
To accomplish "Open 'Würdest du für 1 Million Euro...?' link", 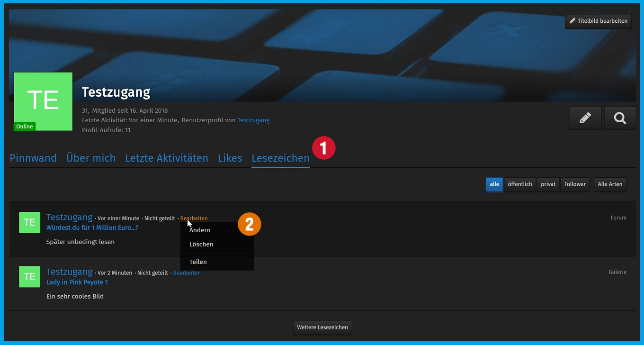I will pyautogui.click(x=92, y=228).
